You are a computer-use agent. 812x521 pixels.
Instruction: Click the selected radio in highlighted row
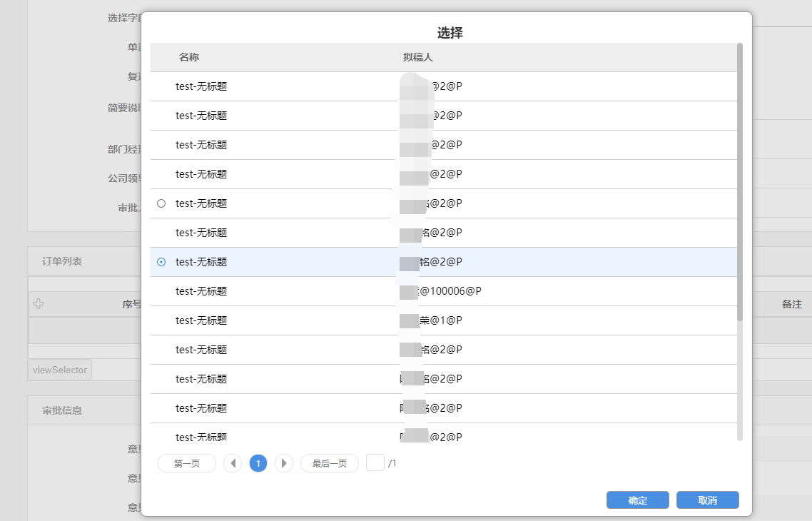tap(161, 262)
